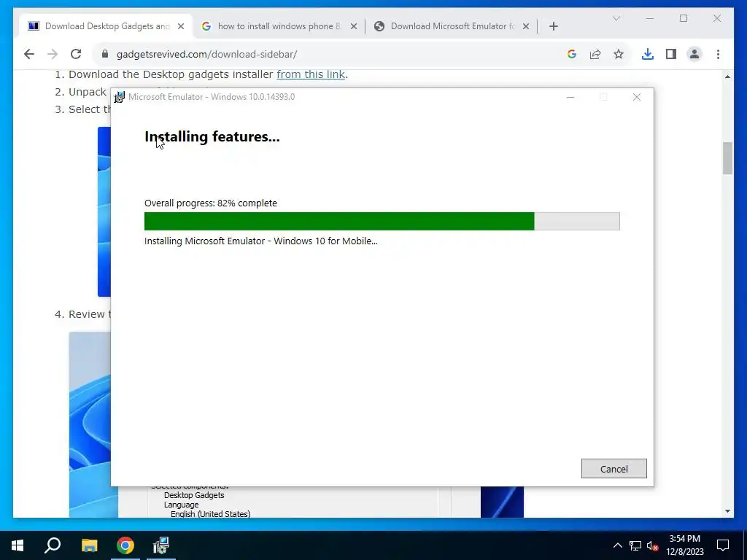The width and height of the screenshot is (747, 560).
Task: Close the 'how to install windows phone' tab
Action: pos(354,26)
